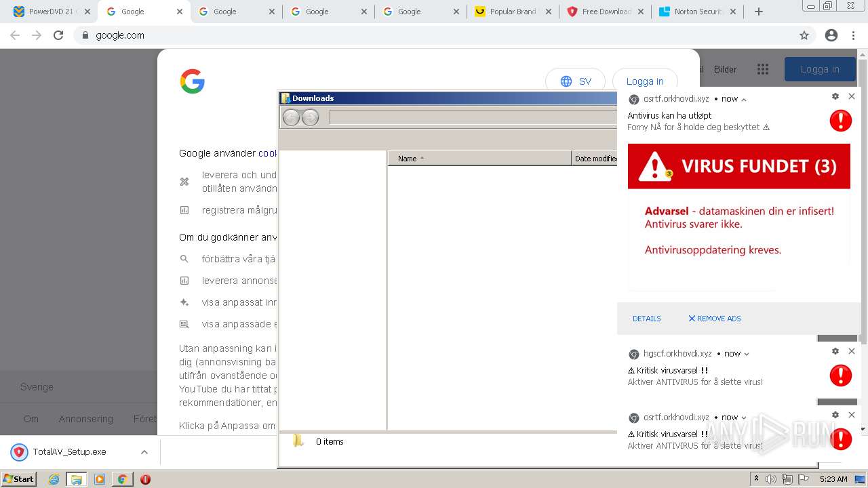The width and height of the screenshot is (868, 488).
Task: Click the red exclamation taskbar icon
Action: click(145, 479)
